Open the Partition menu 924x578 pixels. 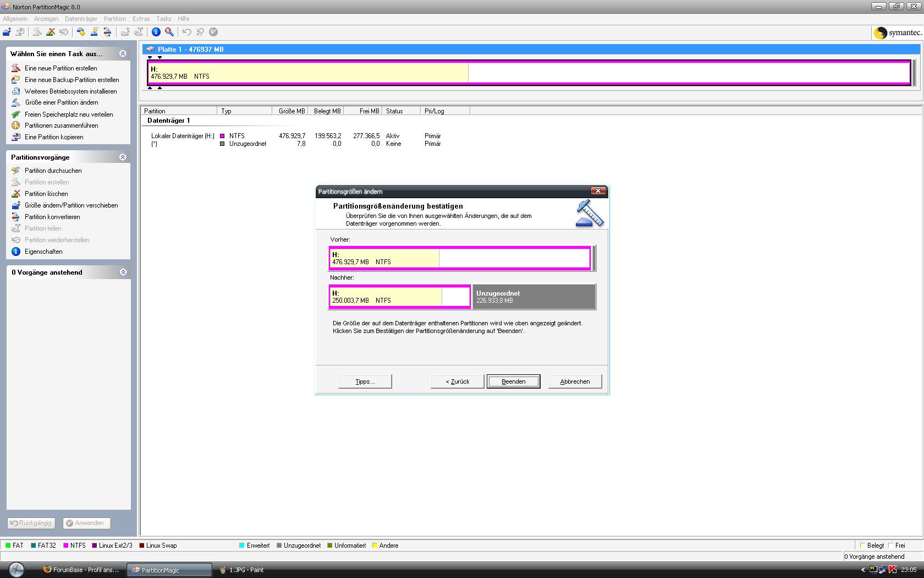pyautogui.click(x=115, y=19)
